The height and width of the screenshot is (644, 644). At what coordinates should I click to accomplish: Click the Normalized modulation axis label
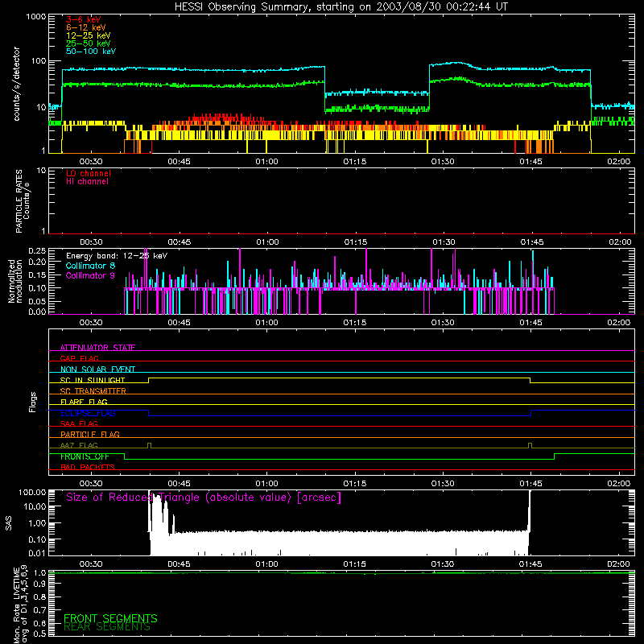[x=15, y=281]
